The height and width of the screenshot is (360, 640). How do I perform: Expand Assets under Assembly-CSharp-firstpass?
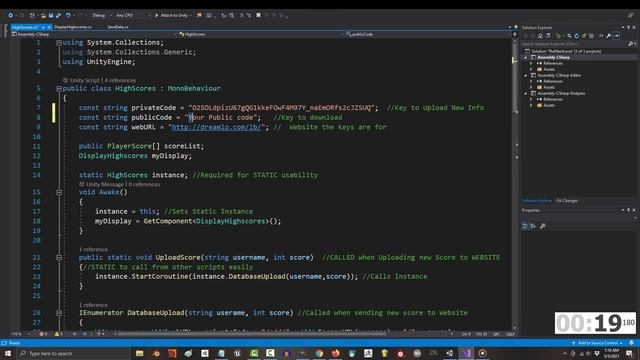click(x=531, y=105)
